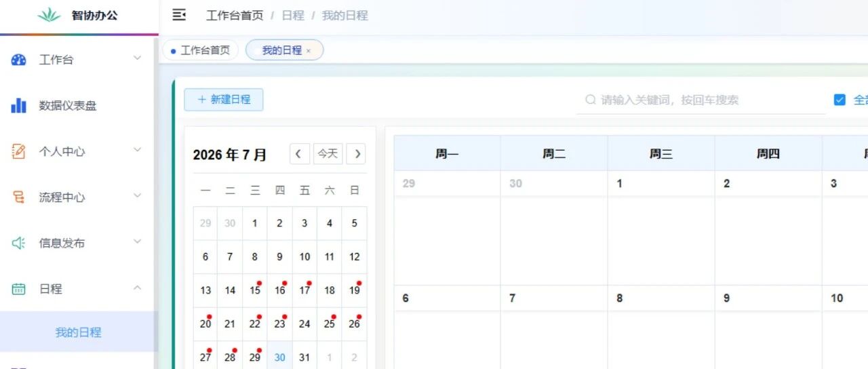Click the 2026 年 7 月 month title
Screen dimensions: 868x369
(230, 155)
